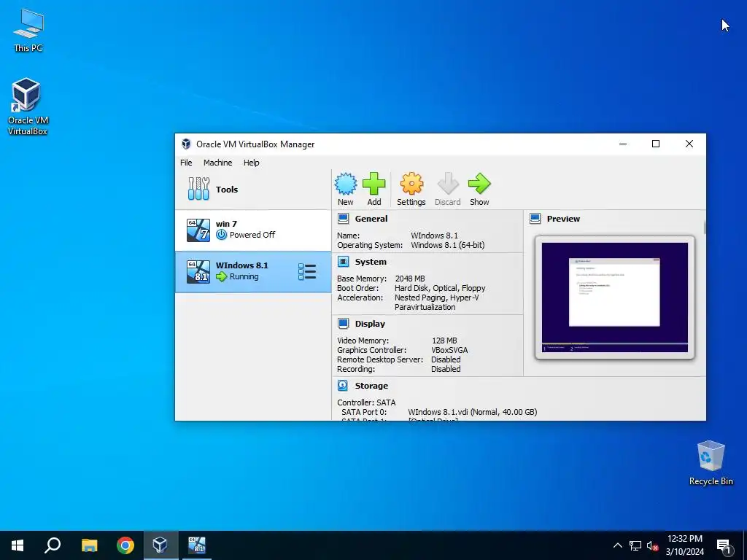Click the System section heading
The width and height of the screenshot is (747, 560).
[371, 262]
